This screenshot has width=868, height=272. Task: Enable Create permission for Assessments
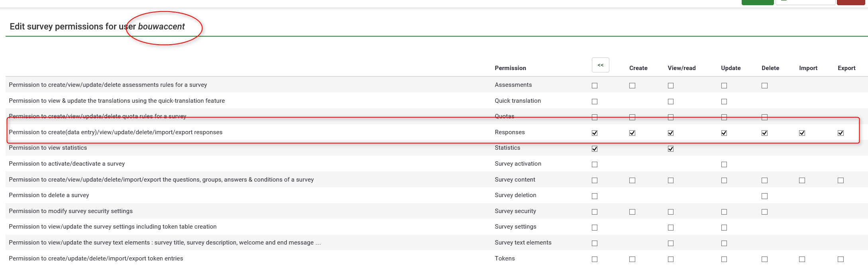(632, 86)
